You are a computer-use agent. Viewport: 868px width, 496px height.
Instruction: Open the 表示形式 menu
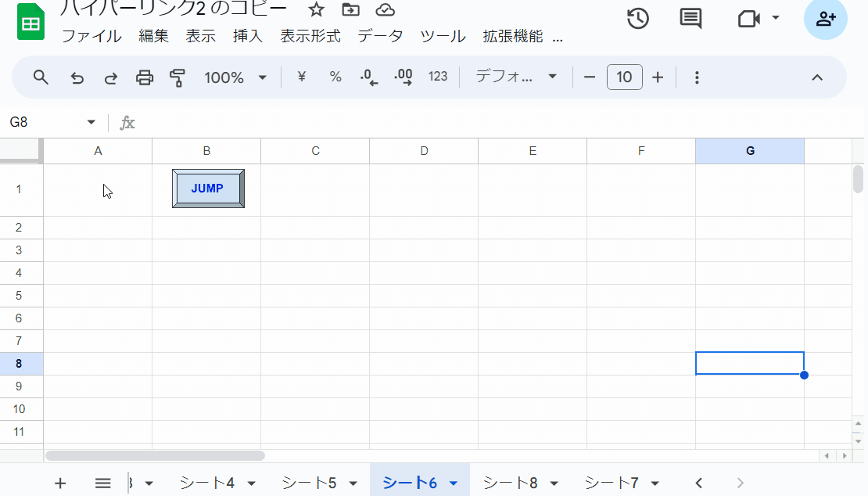[310, 37]
